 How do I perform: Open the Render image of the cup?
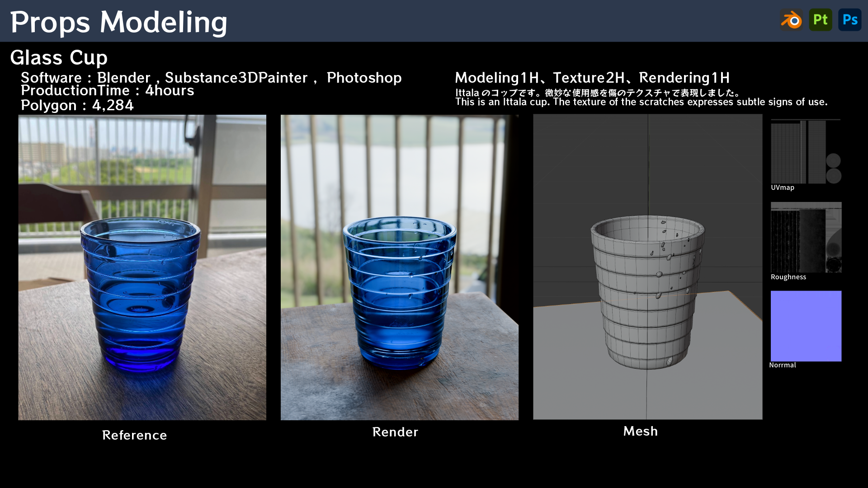click(399, 267)
